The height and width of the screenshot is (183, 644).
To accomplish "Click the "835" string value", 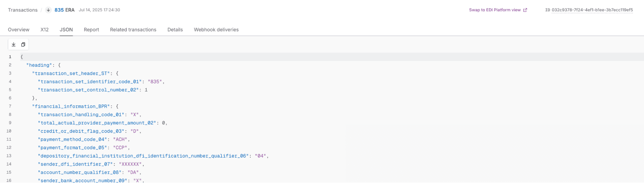I will click(155, 82).
